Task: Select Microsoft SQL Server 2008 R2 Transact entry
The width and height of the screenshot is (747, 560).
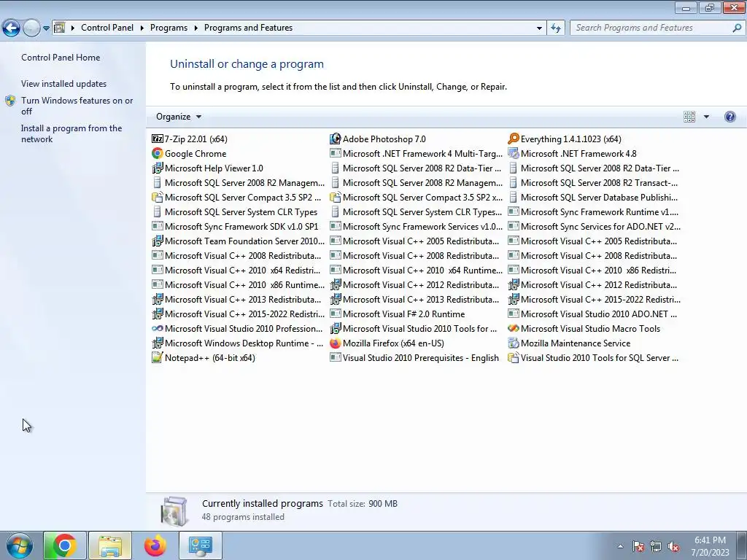Action: tap(593, 183)
